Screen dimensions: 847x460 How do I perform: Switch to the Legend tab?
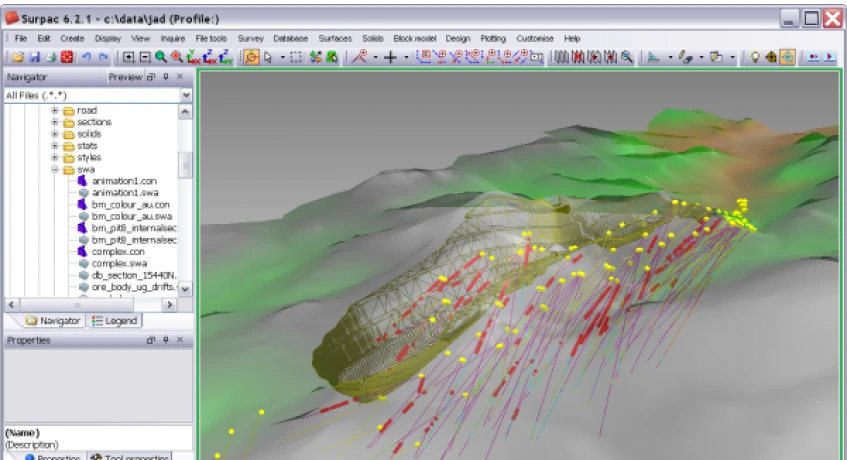pos(115,321)
